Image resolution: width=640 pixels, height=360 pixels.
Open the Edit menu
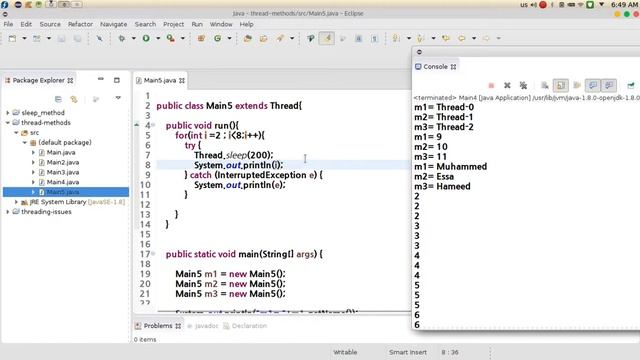(26, 24)
